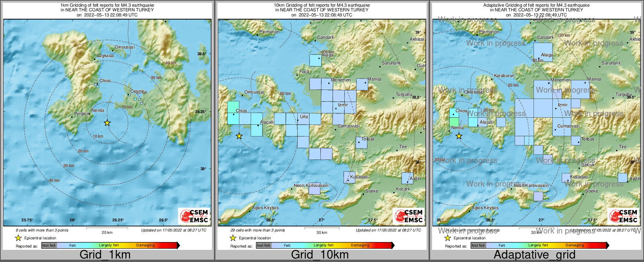Click the 'Karaburun' label on the Adaptative_grid map

pyautogui.click(x=504, y=75)
